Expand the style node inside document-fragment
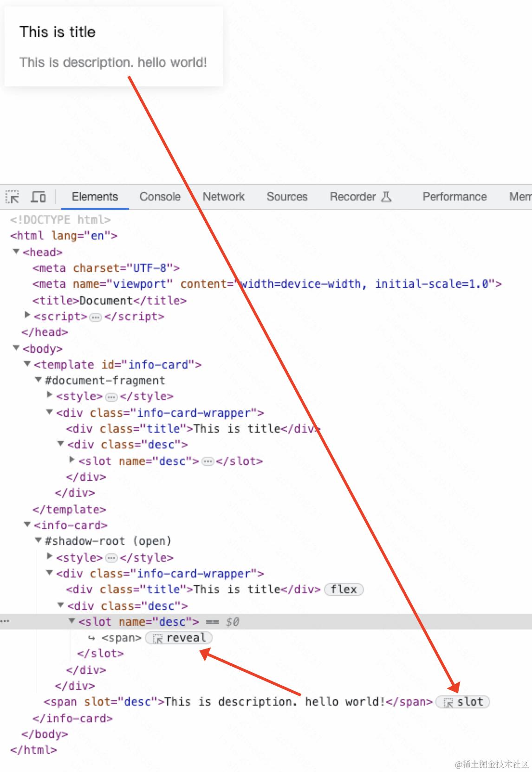This screenshot has width=532, height=772. pos(50,395)
